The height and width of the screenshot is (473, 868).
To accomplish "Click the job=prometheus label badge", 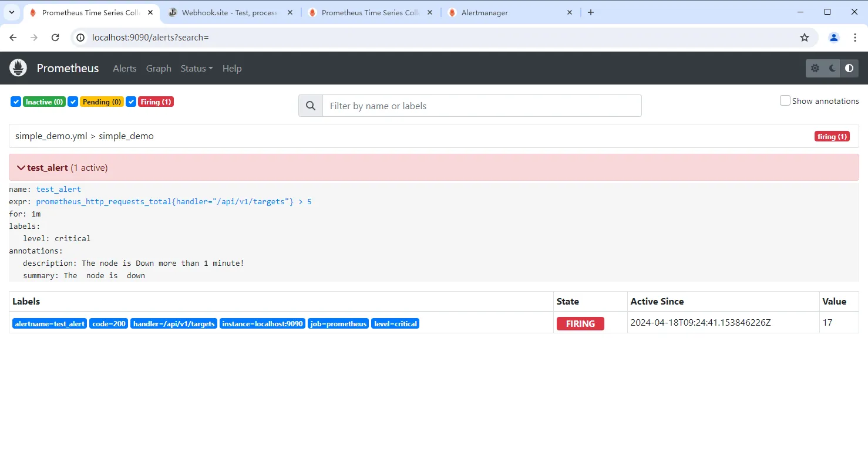I will 338,323.
